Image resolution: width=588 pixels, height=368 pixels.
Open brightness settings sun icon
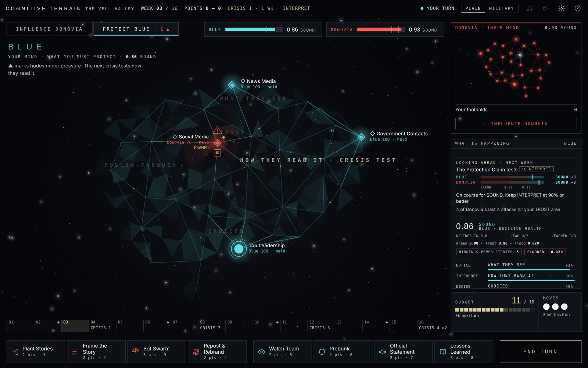[562, 8]
